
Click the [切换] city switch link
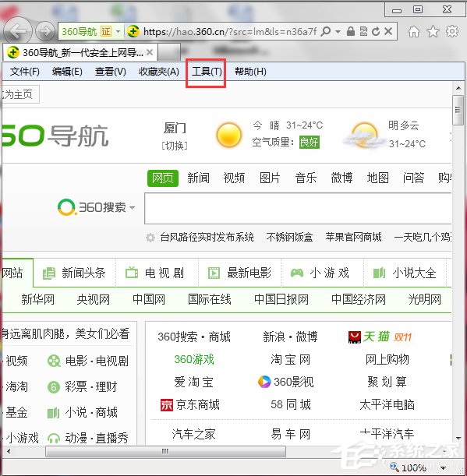pyautogui.click(x=175, y=146)
